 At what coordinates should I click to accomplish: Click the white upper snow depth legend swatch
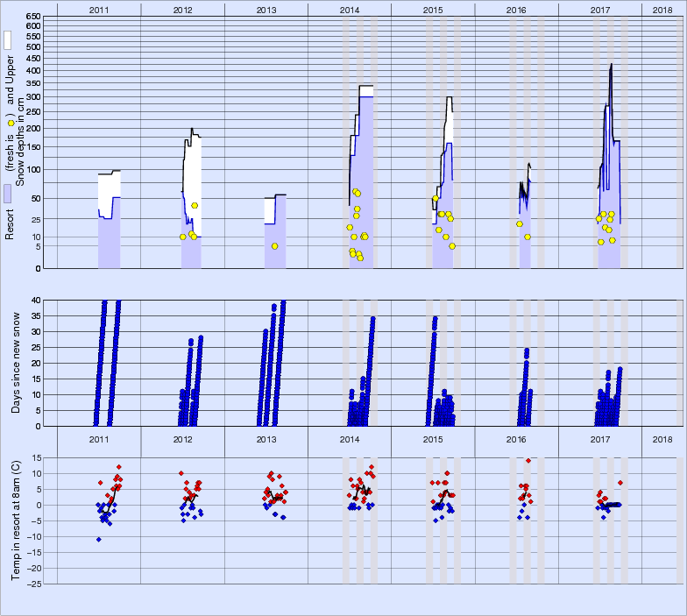(7, 40)
